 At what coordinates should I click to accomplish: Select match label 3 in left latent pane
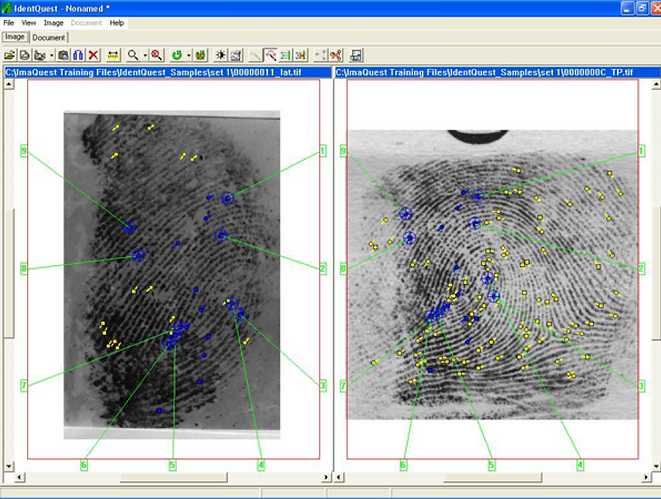[x=323, y=385]
